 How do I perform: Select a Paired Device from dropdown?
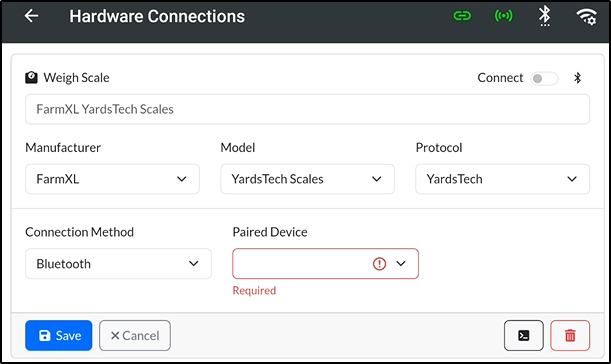325,264
